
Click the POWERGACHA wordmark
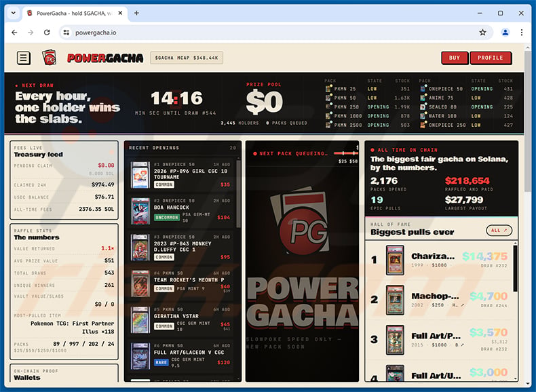tap(105, 58)
